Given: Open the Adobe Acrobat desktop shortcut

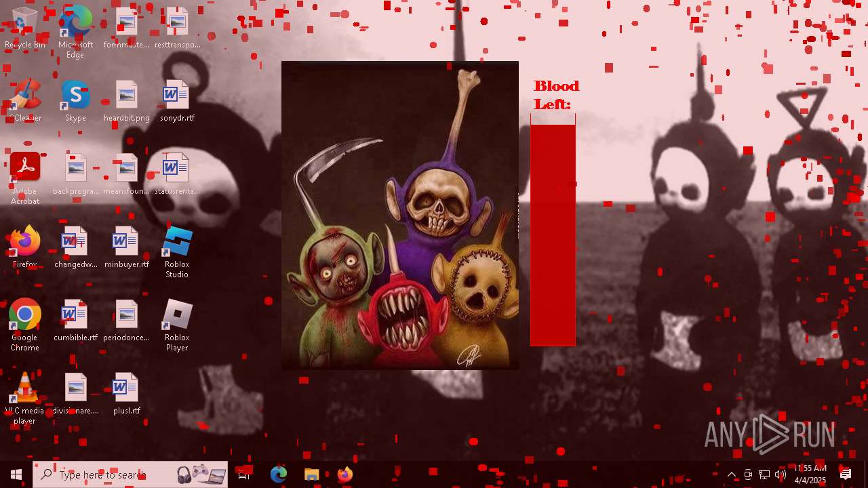Looking at the screenshot, I should (x=24, y=179).
